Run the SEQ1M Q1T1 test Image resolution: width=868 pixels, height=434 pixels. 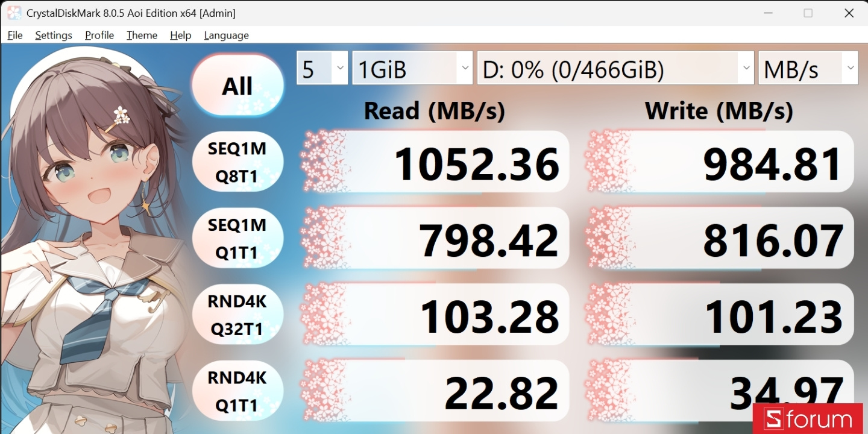point(237,238)
